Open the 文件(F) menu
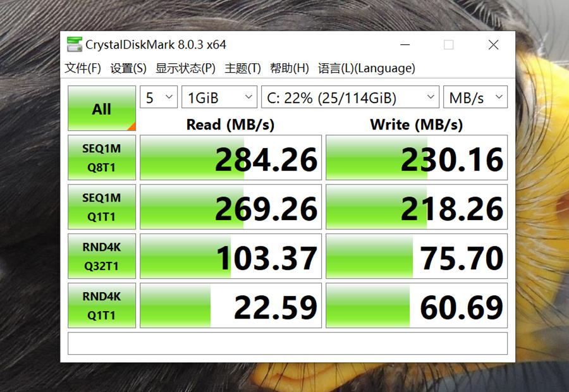The width and height of the screenshot is (569, 392). pyautogui.click(x=81, y=68)
